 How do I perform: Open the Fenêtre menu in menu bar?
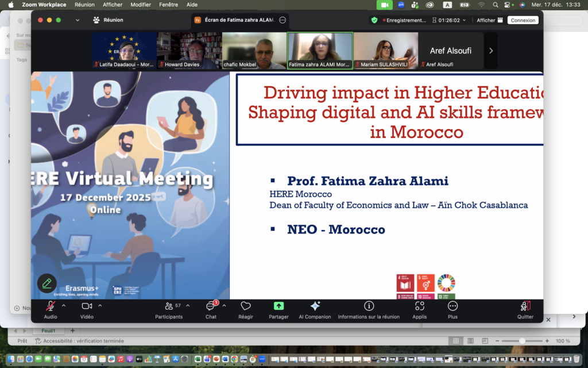[x=168, y=5]
